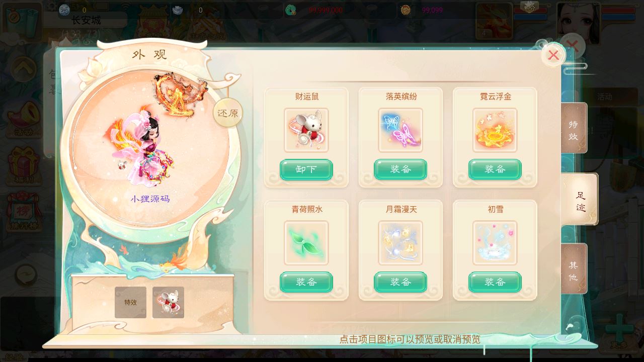Equip the 落英缤纷 footprint
The width and height of the screenshot is (644, 362).
400,169
